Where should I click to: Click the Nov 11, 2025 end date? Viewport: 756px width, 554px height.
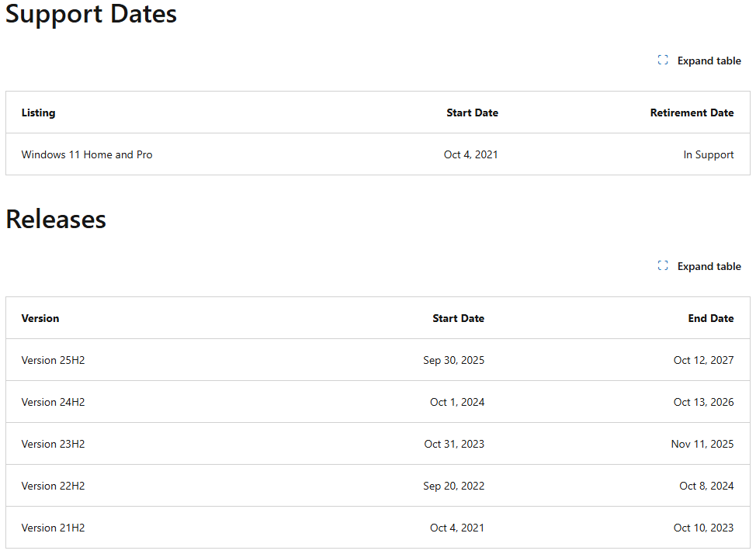702,444
